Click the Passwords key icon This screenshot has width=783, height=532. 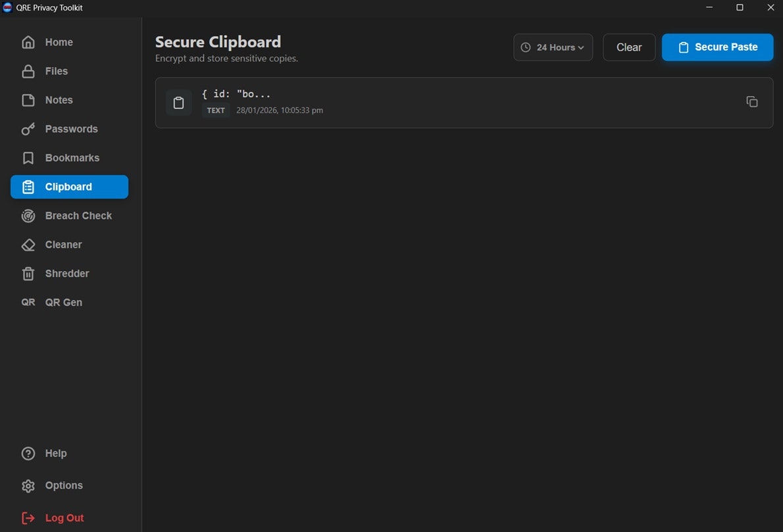(28, 130)
